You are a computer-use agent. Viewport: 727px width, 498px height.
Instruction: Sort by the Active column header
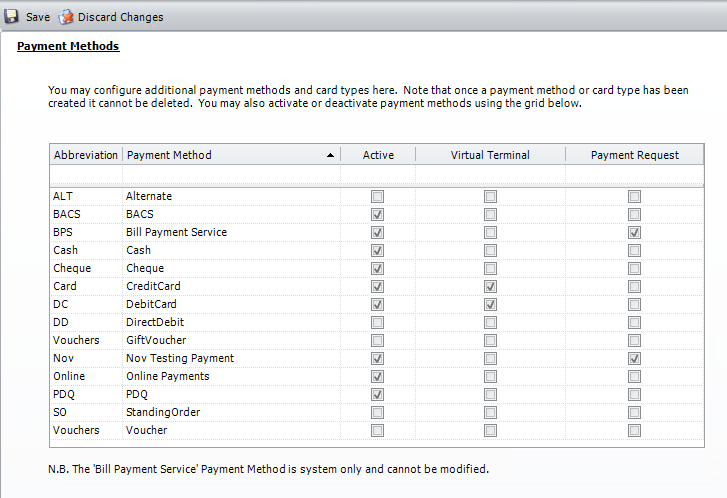coord(378,155)
